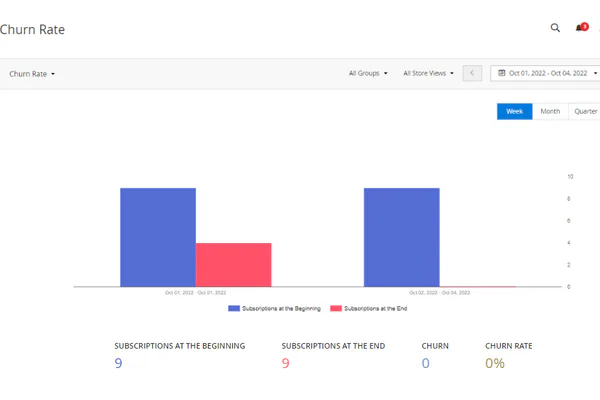
Task: Click the blue 0 churn value
Action: point(426,363)
